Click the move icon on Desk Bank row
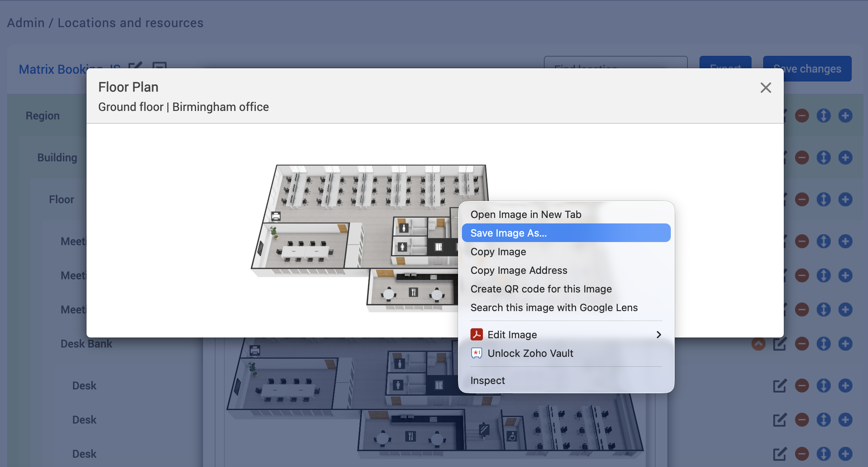The height and width of the screenshot is (467, 868). (x=824, y=344)
